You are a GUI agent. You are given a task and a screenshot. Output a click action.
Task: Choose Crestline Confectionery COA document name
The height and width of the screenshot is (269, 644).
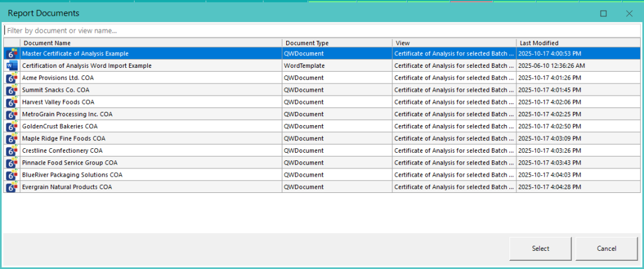62,151
